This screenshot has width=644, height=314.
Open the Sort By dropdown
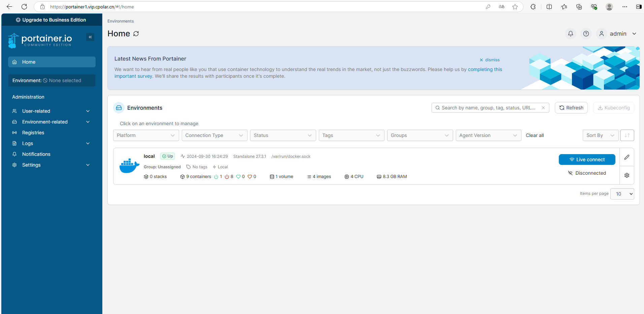(x=601, y=135)
